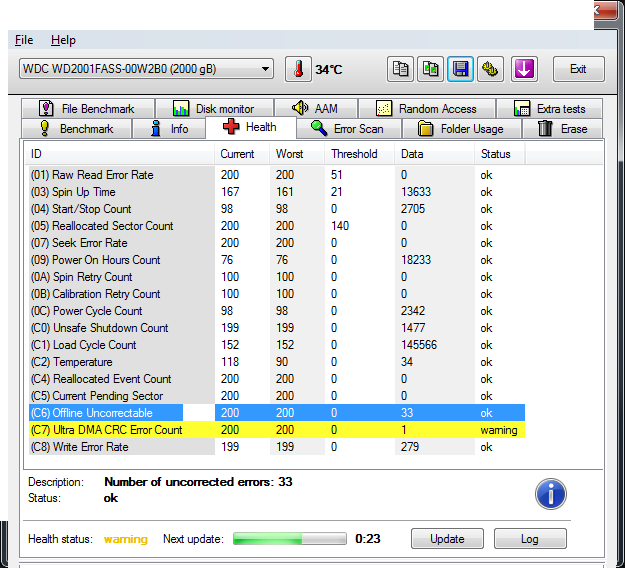Click the Threshold column header

(355, 154)
